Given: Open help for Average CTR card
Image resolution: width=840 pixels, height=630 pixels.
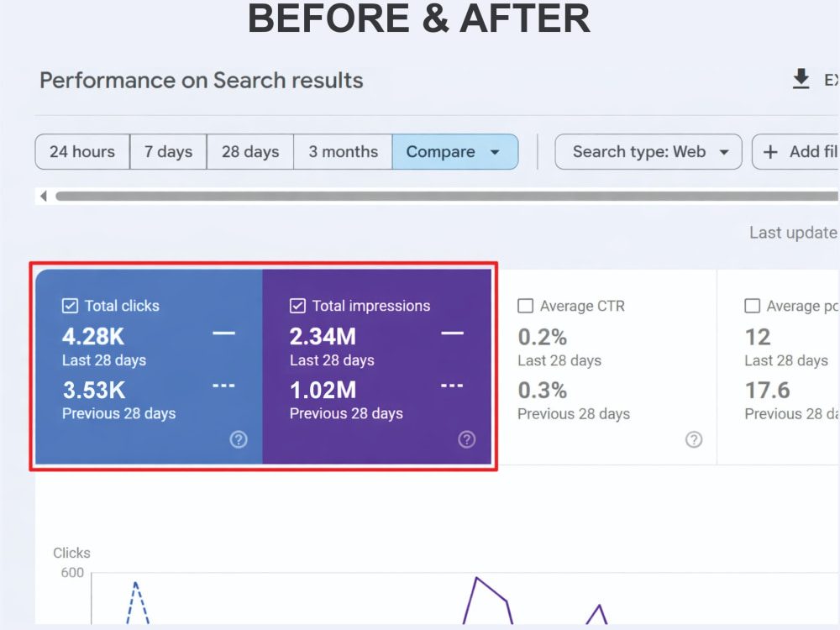Looking at the screenshot, I should tap(694, 439).
